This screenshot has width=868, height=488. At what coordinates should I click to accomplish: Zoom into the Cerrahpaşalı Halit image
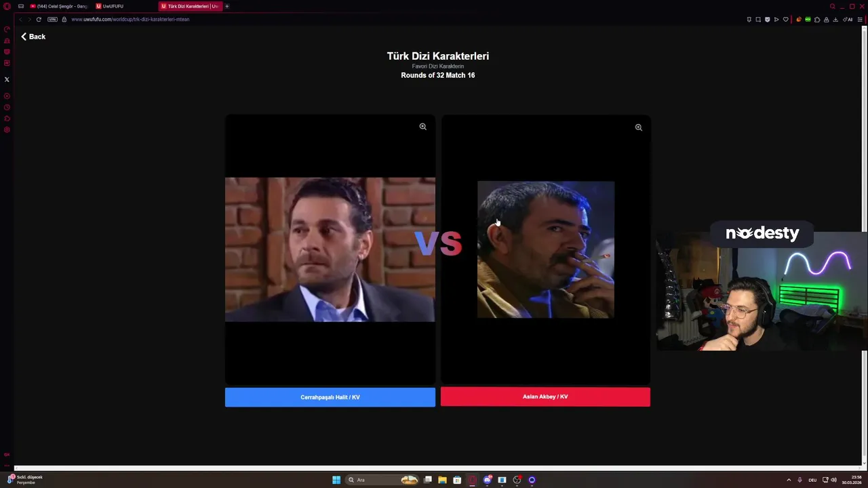pos(422,127)
